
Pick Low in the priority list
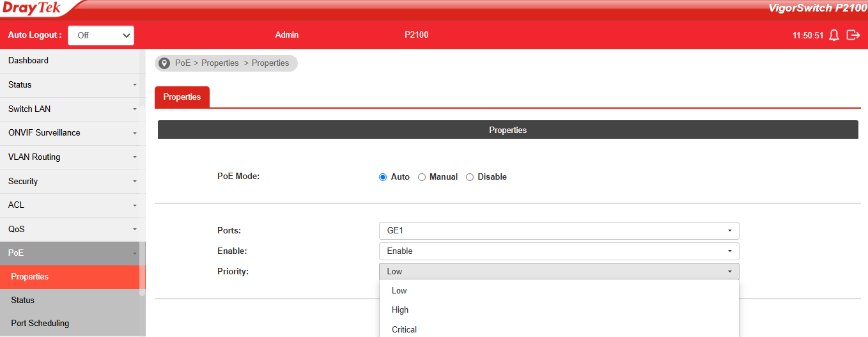(399, 291)
